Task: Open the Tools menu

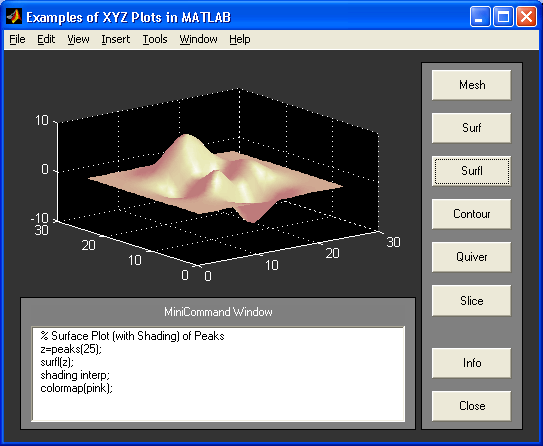Action: [x=155, y=39]
